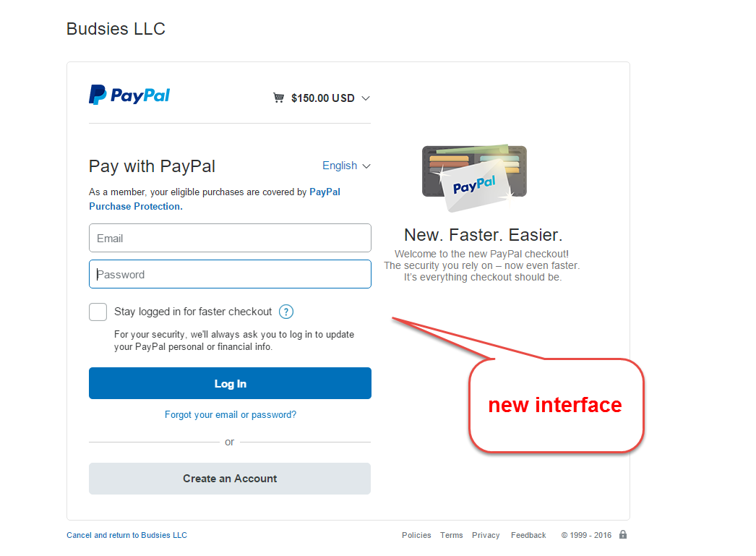
Task: Open the Policies footer link
Action: (x=416, y=535)
